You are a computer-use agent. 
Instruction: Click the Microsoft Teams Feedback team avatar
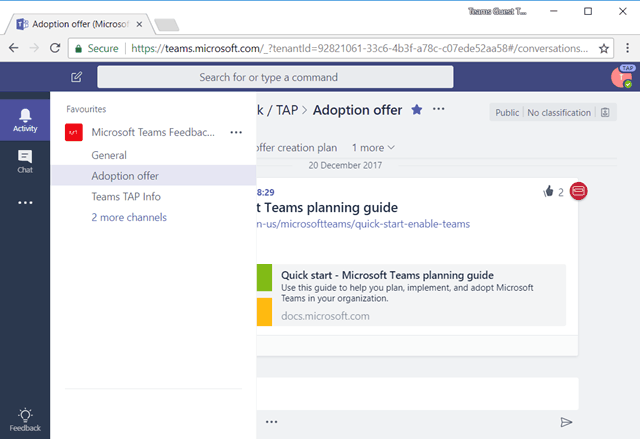coord(74,132)
